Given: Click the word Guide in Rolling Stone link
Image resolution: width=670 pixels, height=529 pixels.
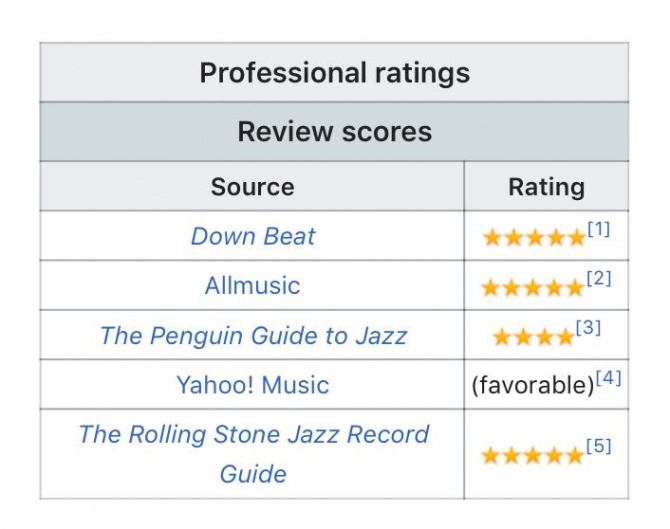Looking at the screenshot, I should pos(253,474).
